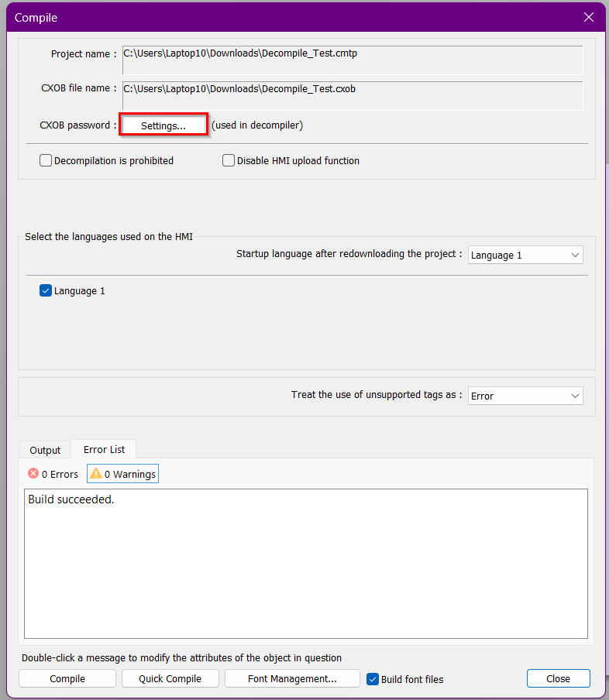Toggle the yellow Warnings filter
This screenshot has width=609, height=700.
click(122, 474)
